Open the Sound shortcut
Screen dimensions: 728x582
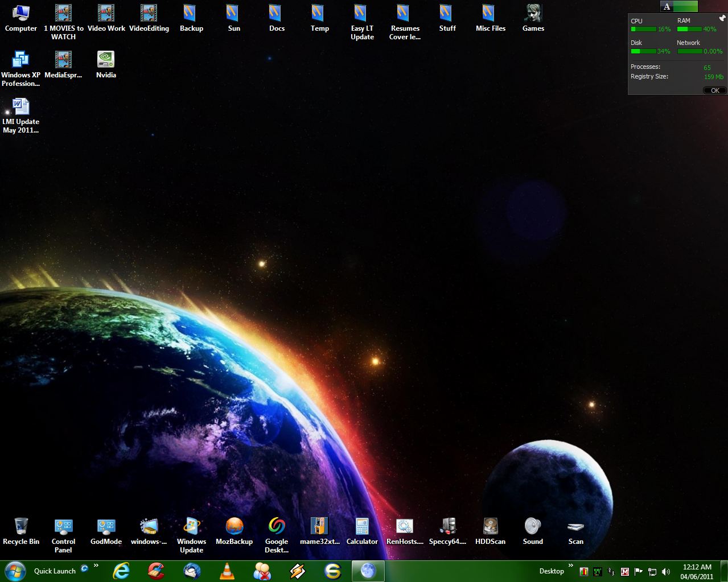coord(533,531)
